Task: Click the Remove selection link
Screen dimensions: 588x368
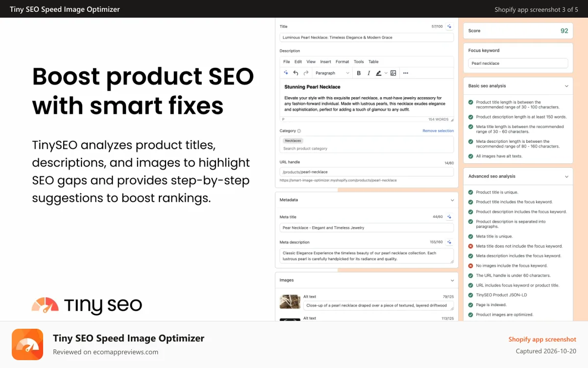Action: tap(438, 131)
